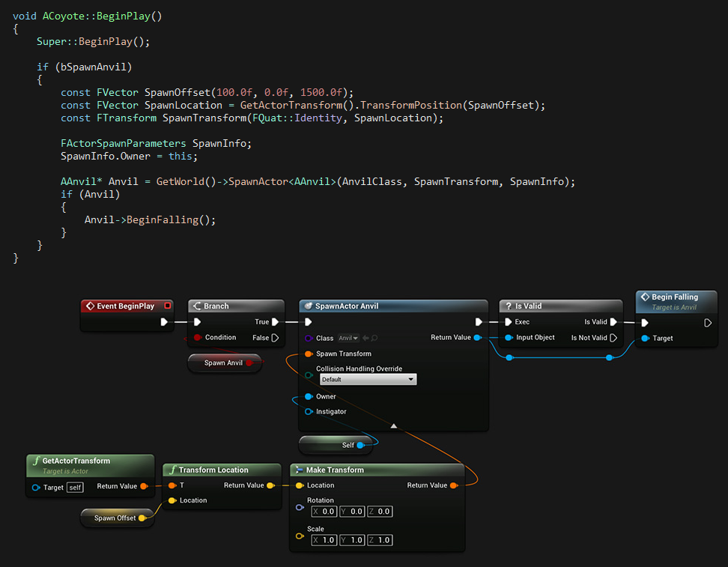This screenshot has height=567, width=728.
Task: Click the Exec input pin on Is Valid
Action: click(509, 322)
